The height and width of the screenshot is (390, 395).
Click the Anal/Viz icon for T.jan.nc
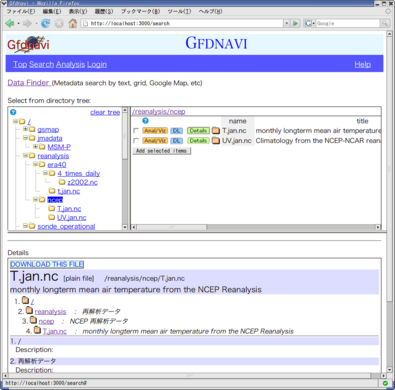coord(155,131)
